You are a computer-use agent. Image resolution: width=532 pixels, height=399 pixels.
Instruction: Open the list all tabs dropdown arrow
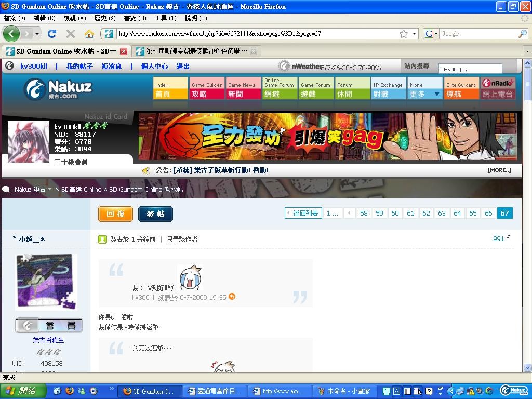[527, 51]
